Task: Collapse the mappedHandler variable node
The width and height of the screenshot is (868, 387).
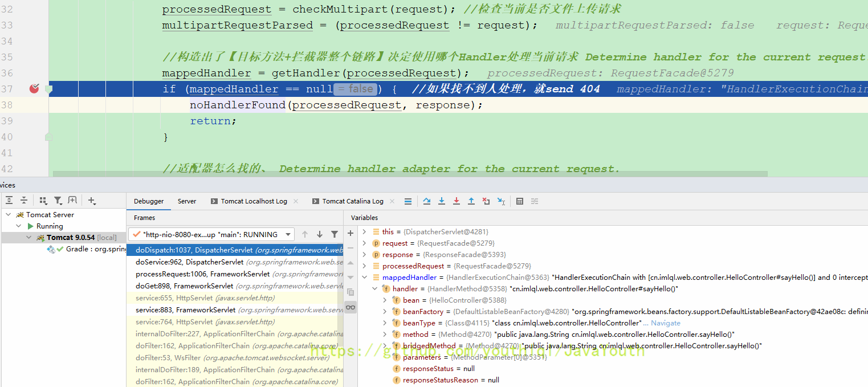Action: click(x=365, y=278)
